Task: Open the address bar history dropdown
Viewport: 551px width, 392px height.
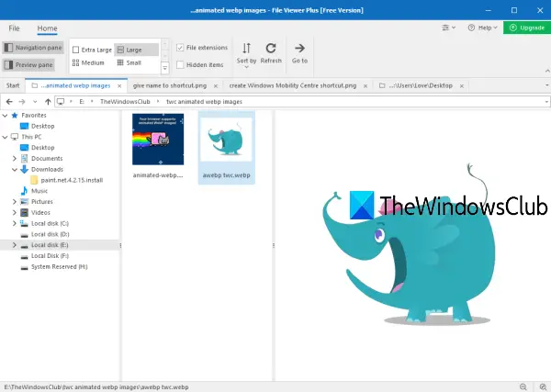Action: click(546, 102)
